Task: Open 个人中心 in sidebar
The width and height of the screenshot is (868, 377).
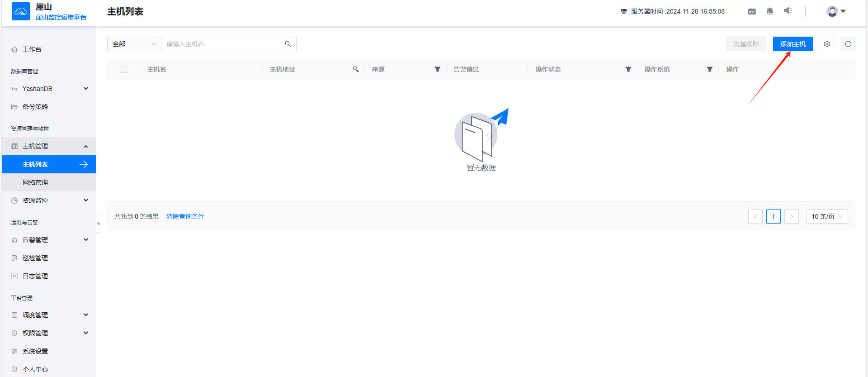Action: click(x=49, y=369)
